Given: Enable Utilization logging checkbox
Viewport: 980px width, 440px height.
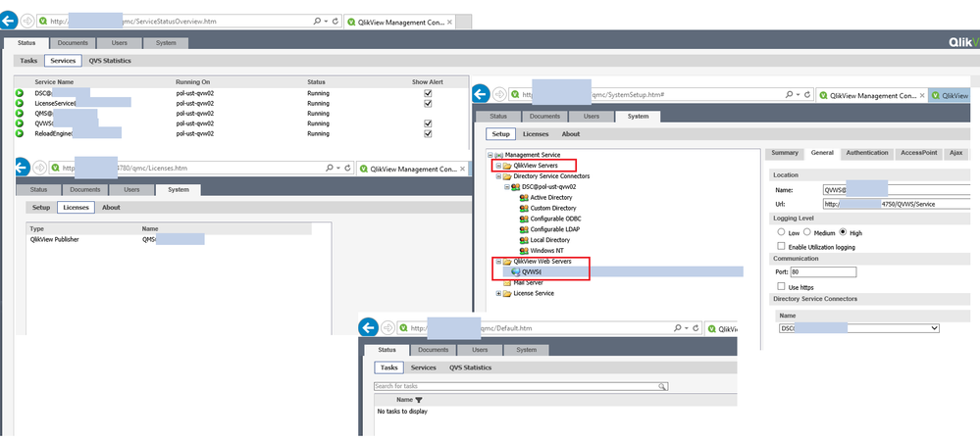Looking at the screenshot, I should (781, 247).
